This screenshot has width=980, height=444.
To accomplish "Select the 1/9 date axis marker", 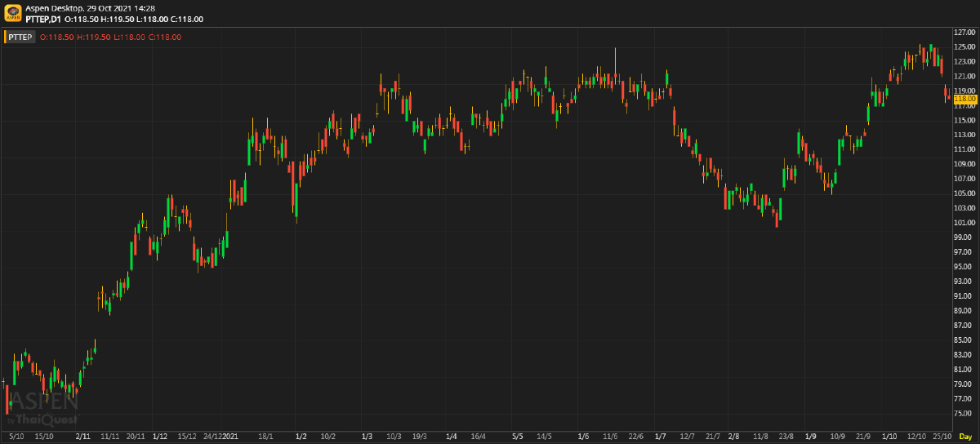I will pyautogui.click(x=811, y=437).
